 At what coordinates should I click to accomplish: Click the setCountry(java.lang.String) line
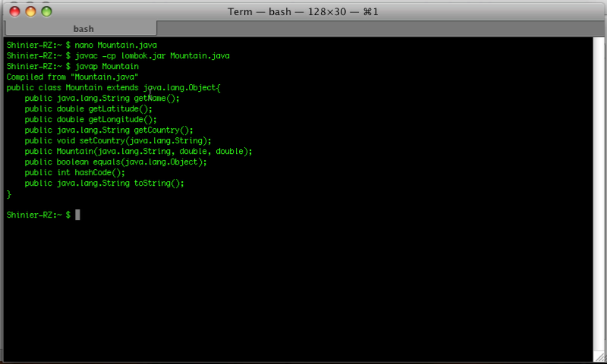pyautogui.click(x=118, y=141)
